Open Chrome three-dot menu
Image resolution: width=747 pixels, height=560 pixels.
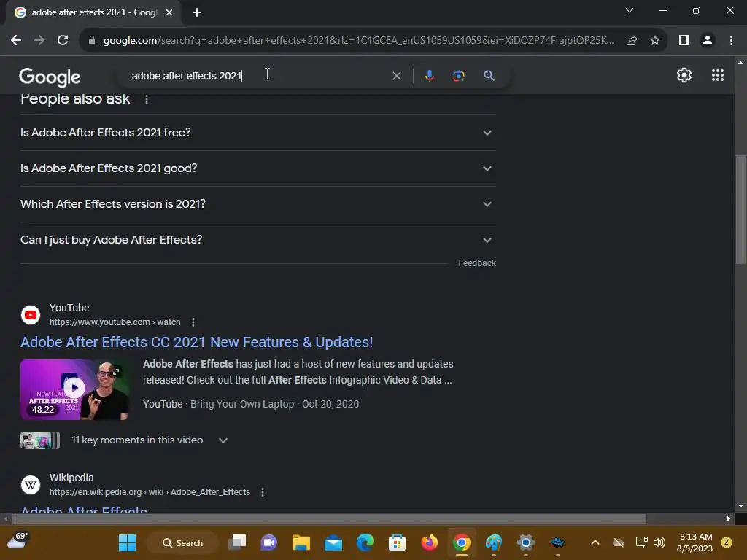point(731,41)
